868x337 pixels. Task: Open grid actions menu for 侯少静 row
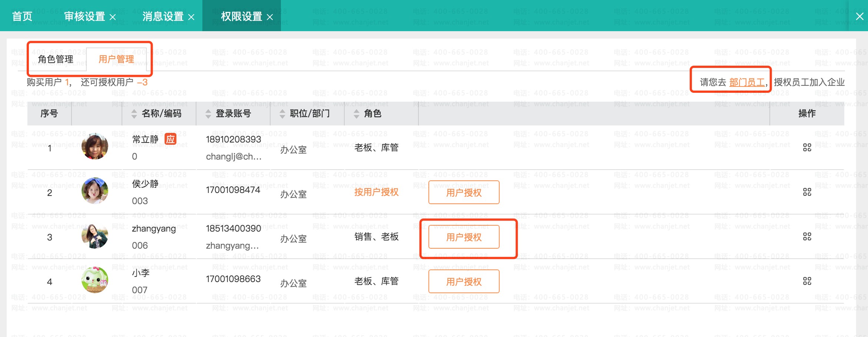point(807,192)
